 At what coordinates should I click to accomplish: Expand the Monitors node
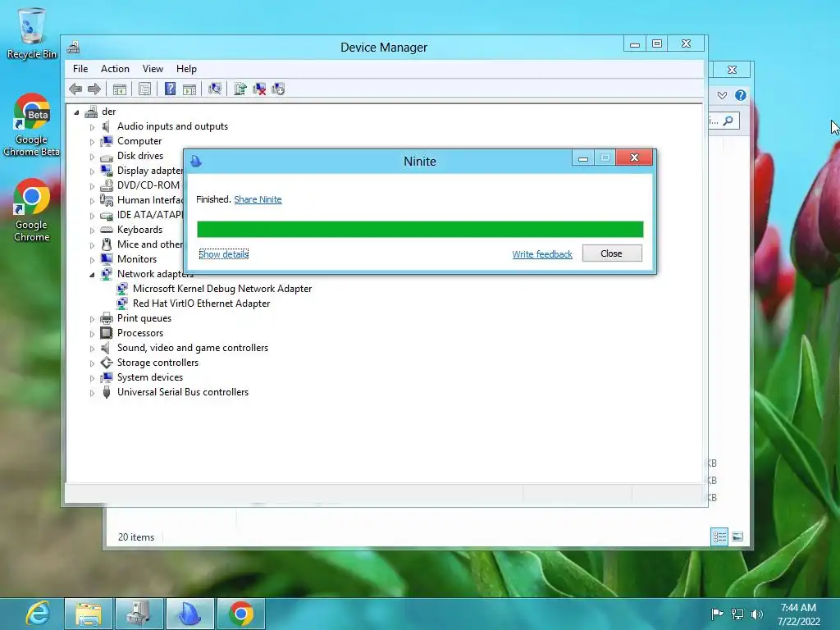92,260
